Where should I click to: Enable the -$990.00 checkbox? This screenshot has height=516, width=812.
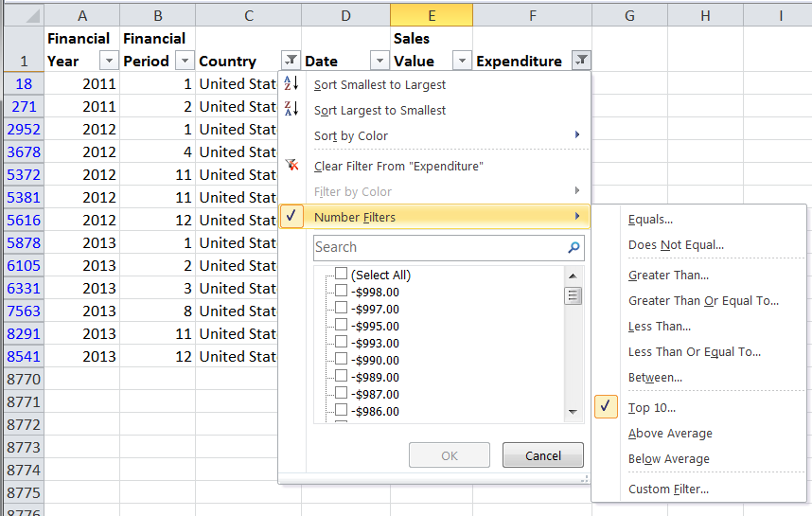coord(341,360)
